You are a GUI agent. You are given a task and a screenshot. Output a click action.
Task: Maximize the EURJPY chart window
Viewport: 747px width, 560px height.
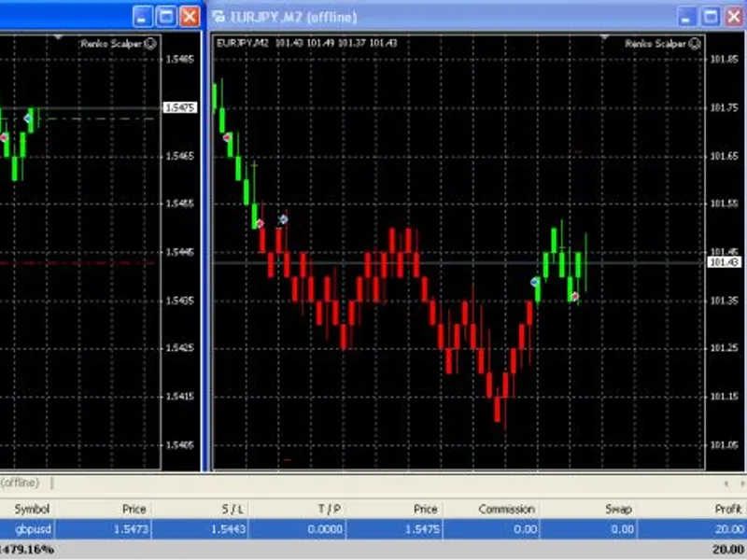click(711, 17)
